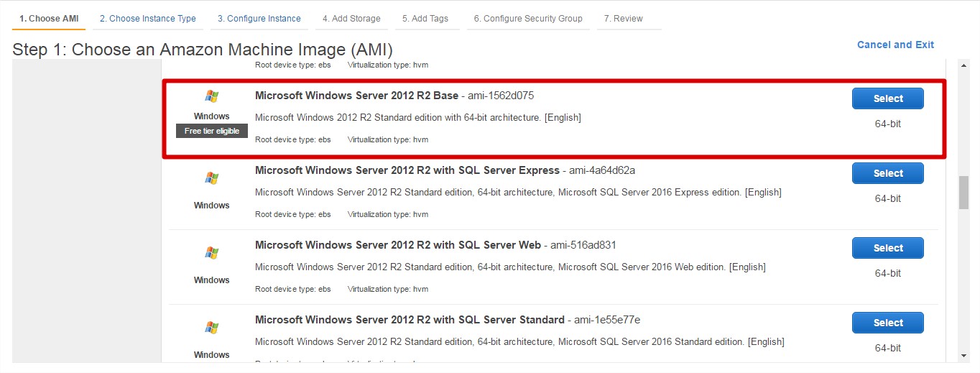The height and width of the screenshot is (373, 980).
Task: Click 'Virtualization type: hvm' in Base row
Action: click(388, 139)
